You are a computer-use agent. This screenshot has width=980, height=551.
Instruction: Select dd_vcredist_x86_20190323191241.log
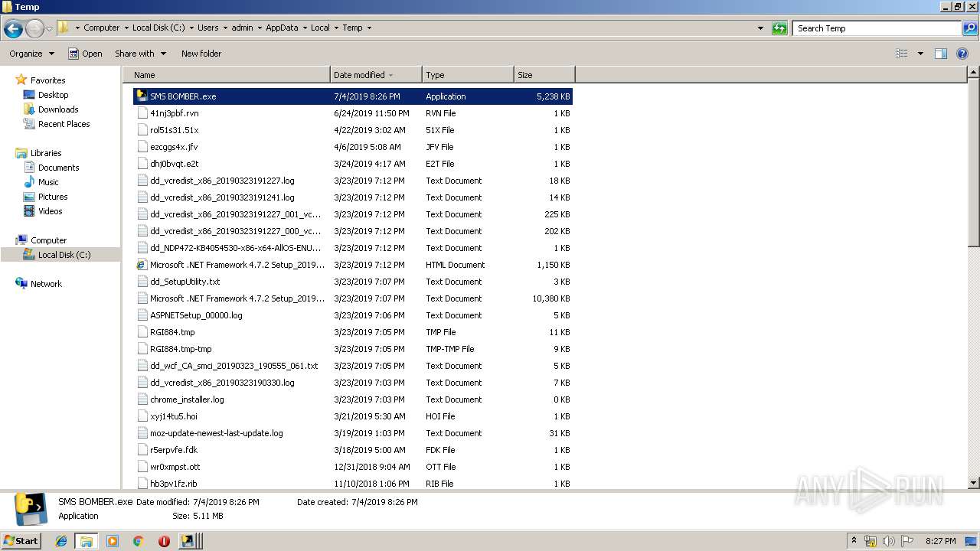[222, 197]
